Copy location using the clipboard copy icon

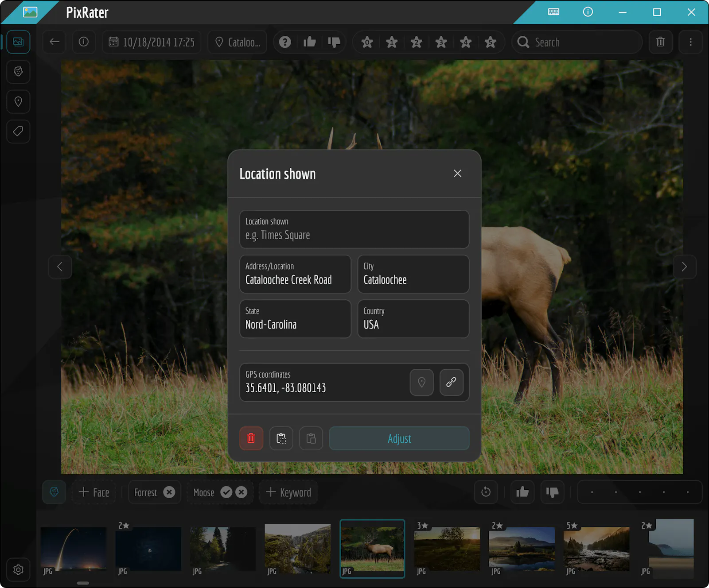pos(281,438)
